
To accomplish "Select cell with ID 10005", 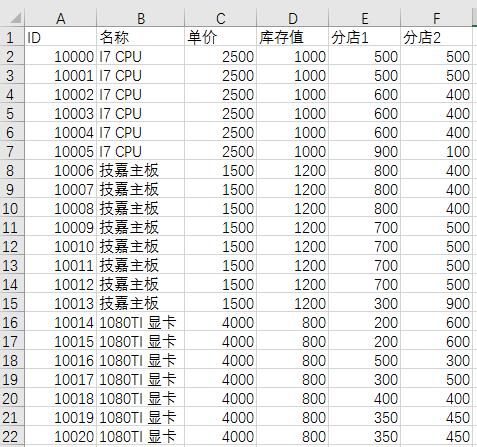I will (x=61, y=151).
